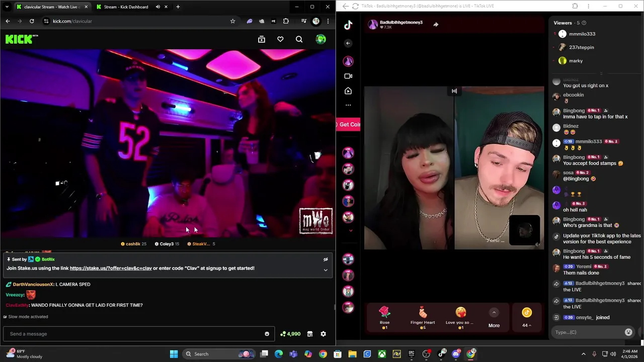
Task: Click TikTok sidebar back arrow
Action: (x=348, y=43)
